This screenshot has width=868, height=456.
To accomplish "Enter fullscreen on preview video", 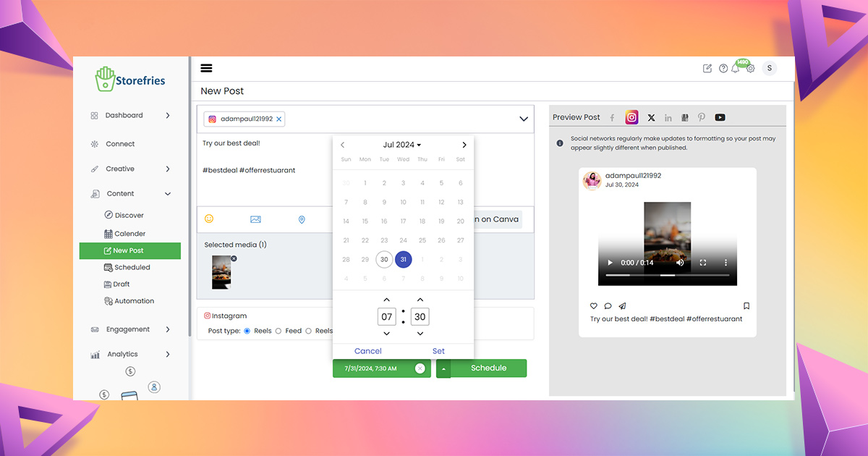I will coord(703,263).
